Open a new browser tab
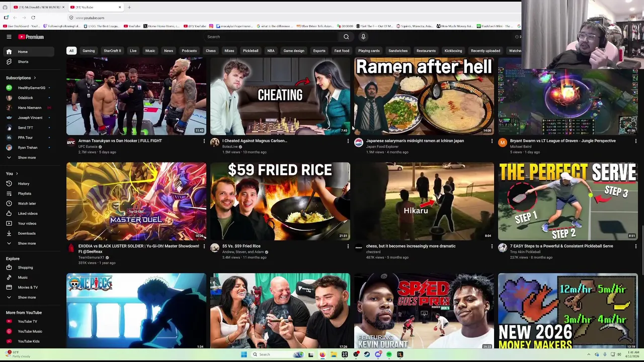 point(129,7)
